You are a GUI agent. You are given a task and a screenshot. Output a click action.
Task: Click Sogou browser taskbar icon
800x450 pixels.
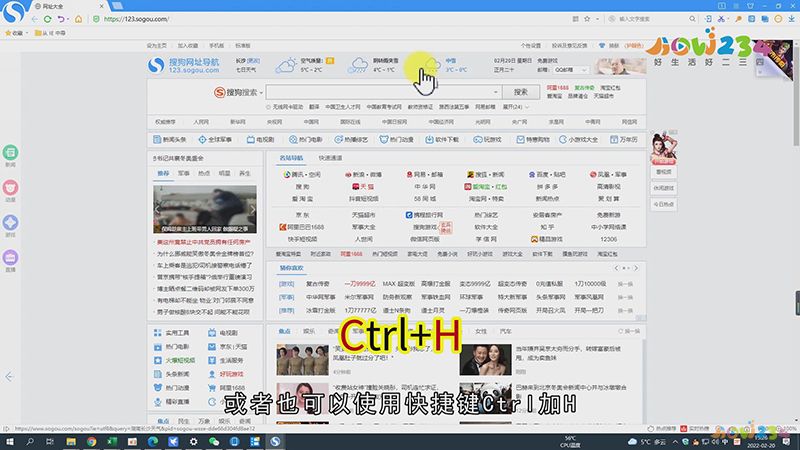click(x=275, y=442)
